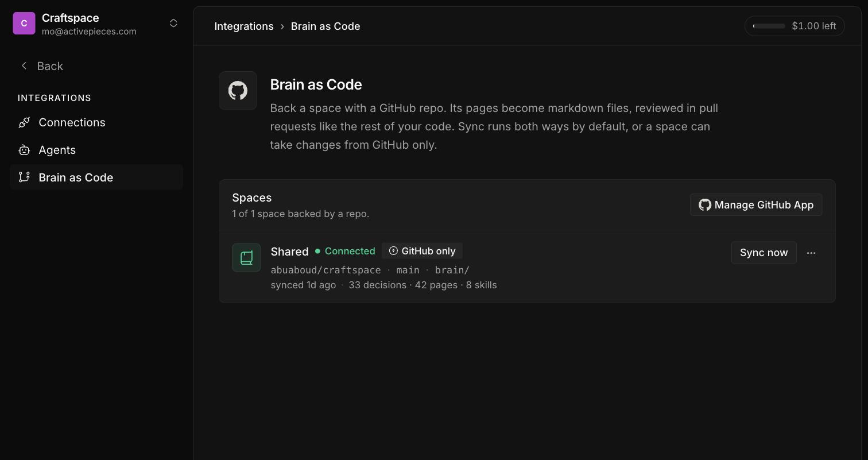This screenshot has width=868, height=460.
Task: Click the mo@activepieces.com email
Action: point(89,32)
